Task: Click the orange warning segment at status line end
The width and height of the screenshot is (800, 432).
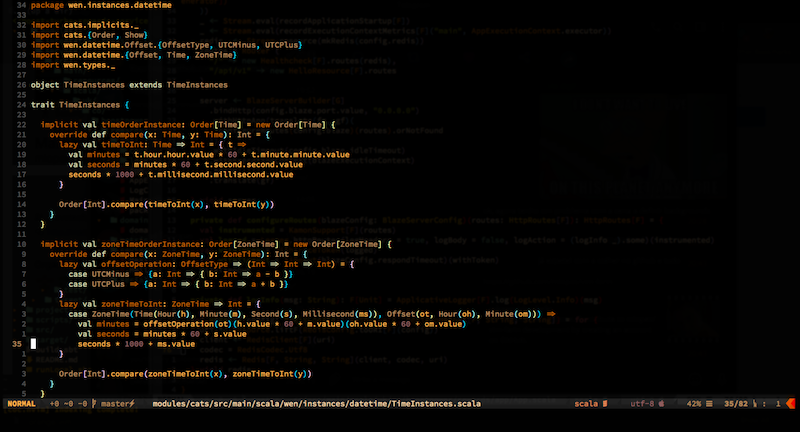Action: point(791,403)
